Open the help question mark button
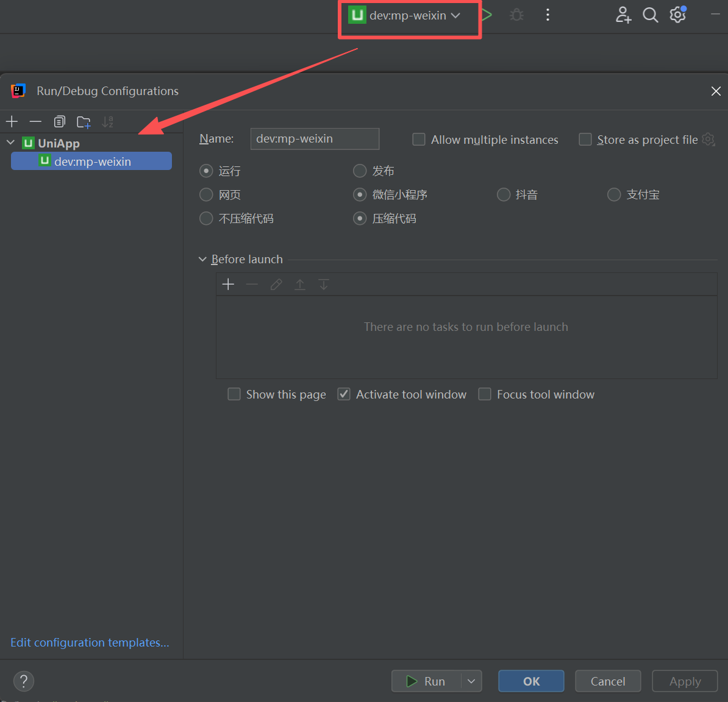The width and height of the screenshot is (728, 702). coord(24,681)
